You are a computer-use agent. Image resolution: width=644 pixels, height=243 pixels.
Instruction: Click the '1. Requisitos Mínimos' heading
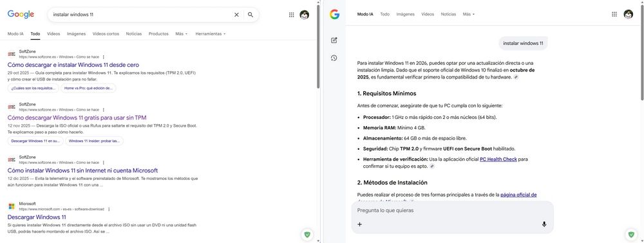coord(386,93)
